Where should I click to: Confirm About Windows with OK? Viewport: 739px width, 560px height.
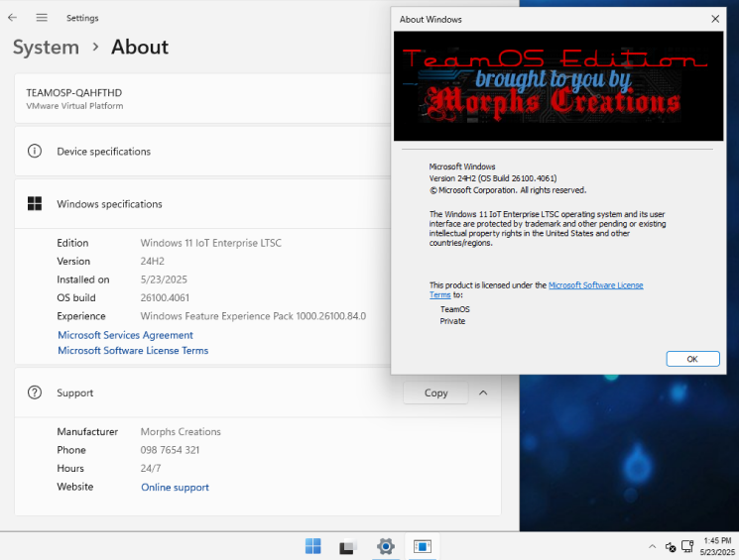pyautogui.click(x=692, y=359)
